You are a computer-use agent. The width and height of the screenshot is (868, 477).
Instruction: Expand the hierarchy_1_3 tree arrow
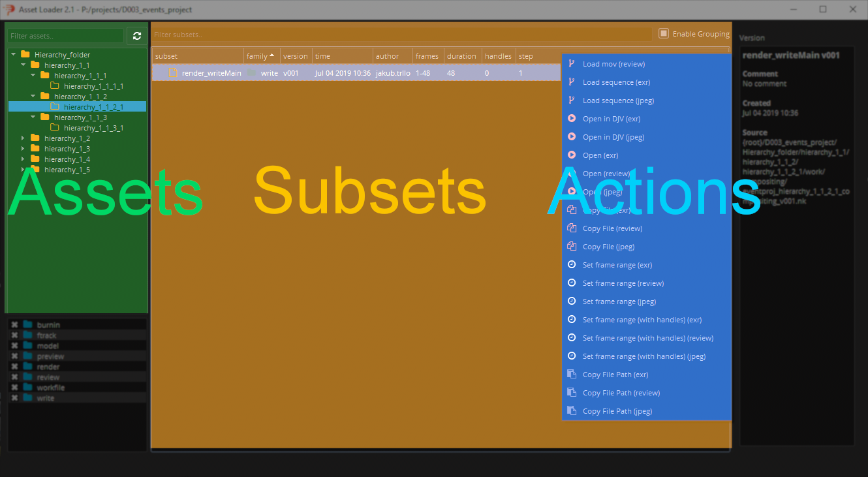[23, 149]
